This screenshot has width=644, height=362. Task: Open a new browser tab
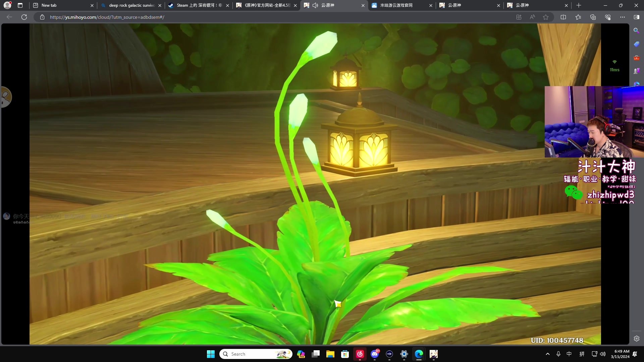click(579, 5)
